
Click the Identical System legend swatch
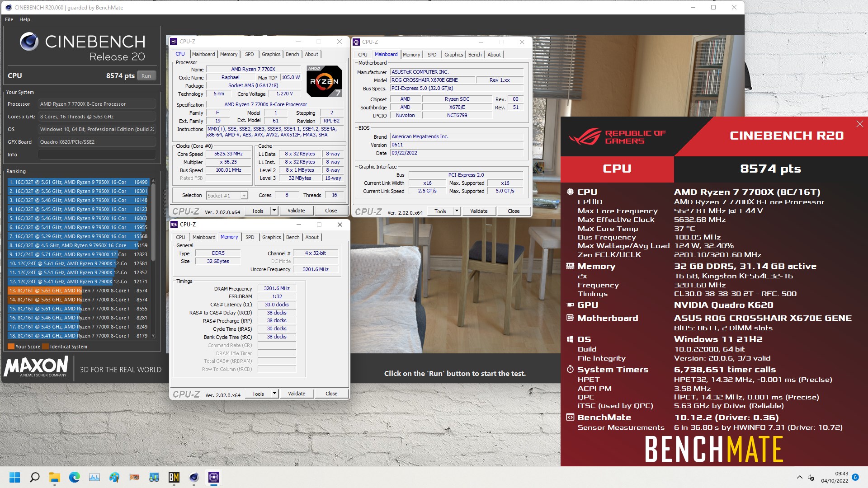[45, 347]
